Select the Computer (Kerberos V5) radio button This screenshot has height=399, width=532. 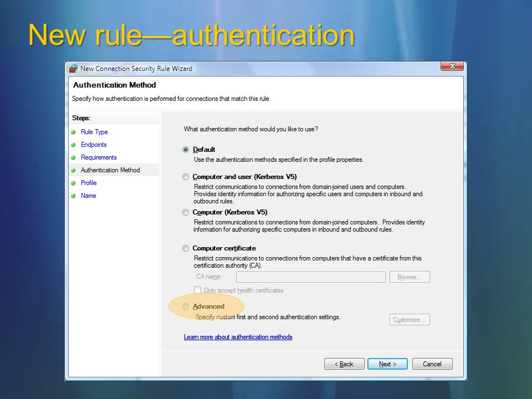click(x=186, y=212)
